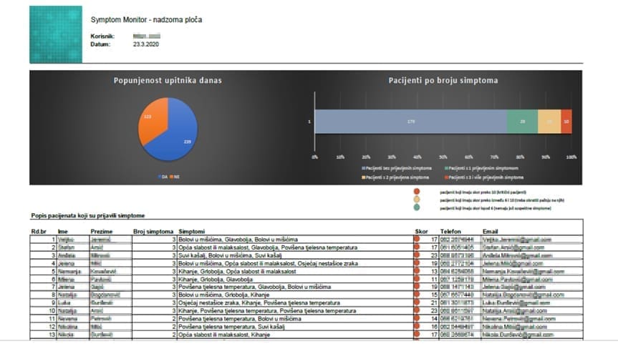
Task: Click the Skor column header
Action: point(422,232)
